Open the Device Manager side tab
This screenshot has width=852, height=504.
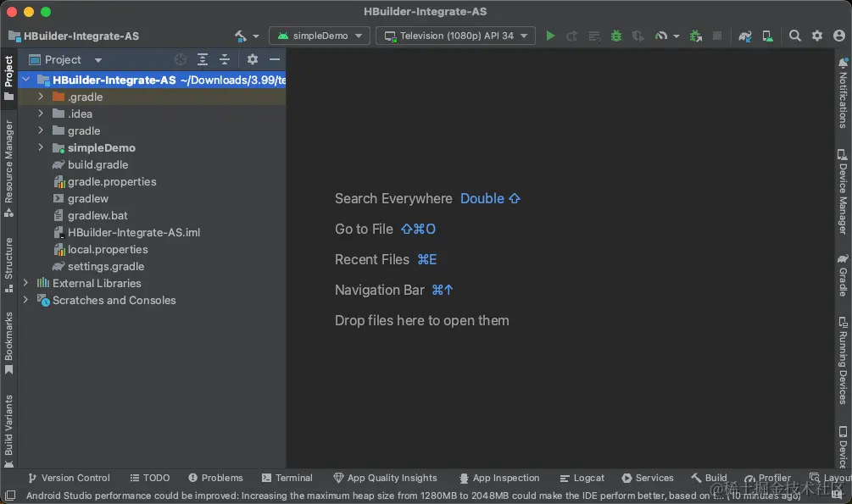(x=843, y=191)
